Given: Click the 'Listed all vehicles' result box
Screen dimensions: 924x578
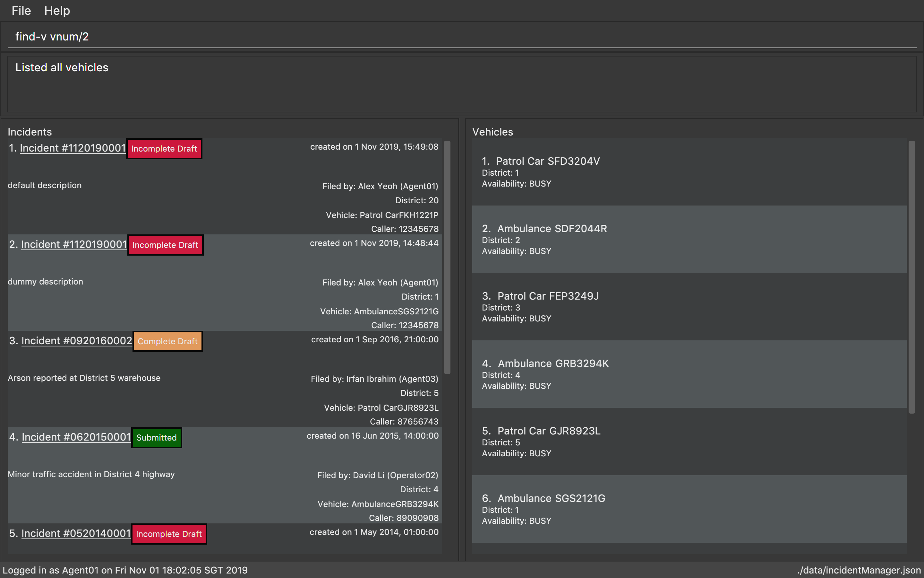Looking at the screenshot, I should coord(462,84).
